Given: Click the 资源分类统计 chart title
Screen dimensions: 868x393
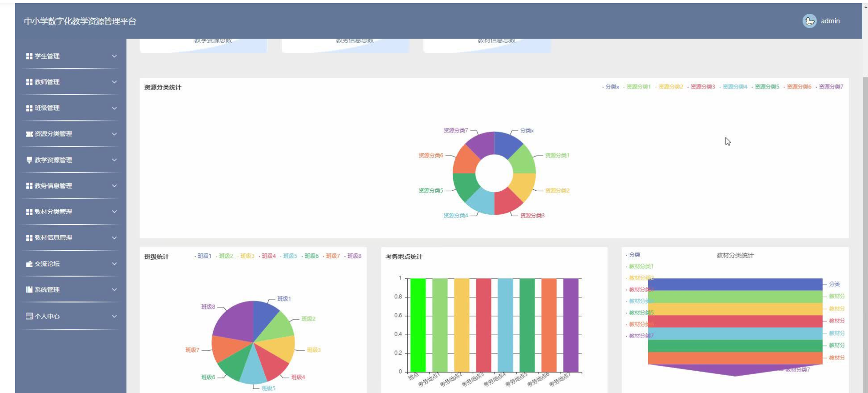Looking at the screenshot, I should pos(163,87).
